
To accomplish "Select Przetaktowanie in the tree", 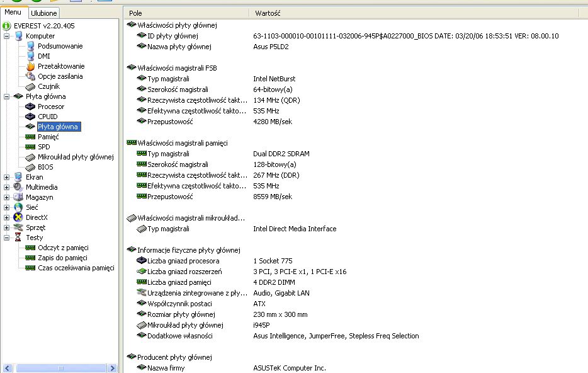I will tap(61, 66).
